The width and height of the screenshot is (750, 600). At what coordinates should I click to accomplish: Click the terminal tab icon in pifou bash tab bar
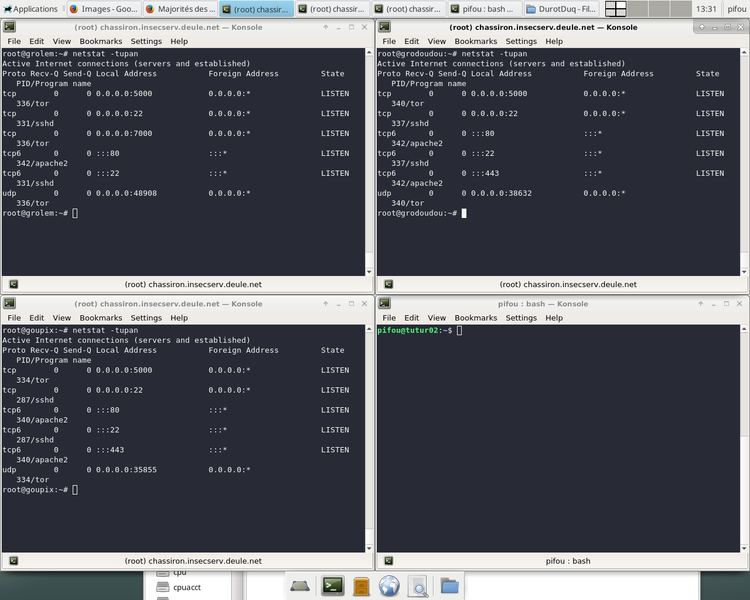(388, 562)
